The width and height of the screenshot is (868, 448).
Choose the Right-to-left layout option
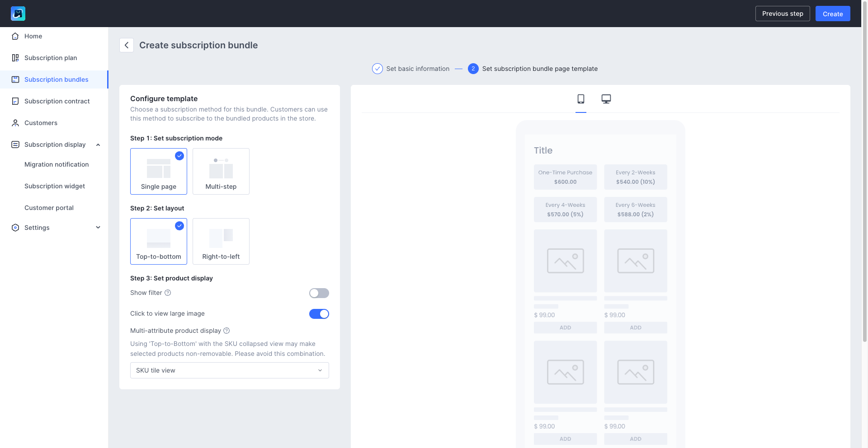(221, 241)
